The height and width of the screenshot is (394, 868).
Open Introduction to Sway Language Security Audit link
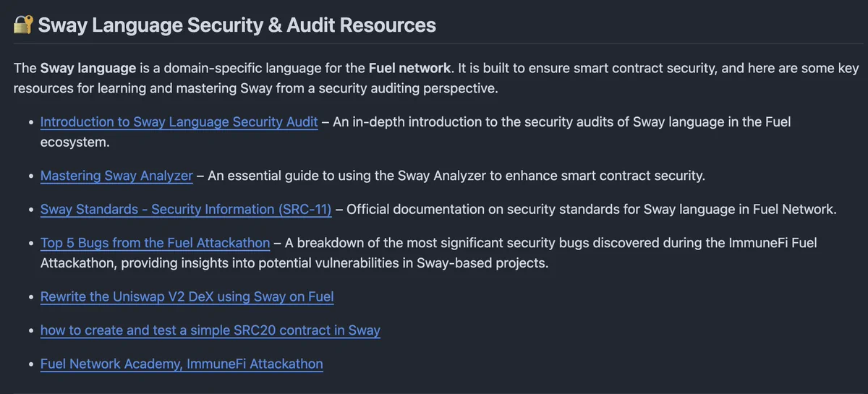179,122
